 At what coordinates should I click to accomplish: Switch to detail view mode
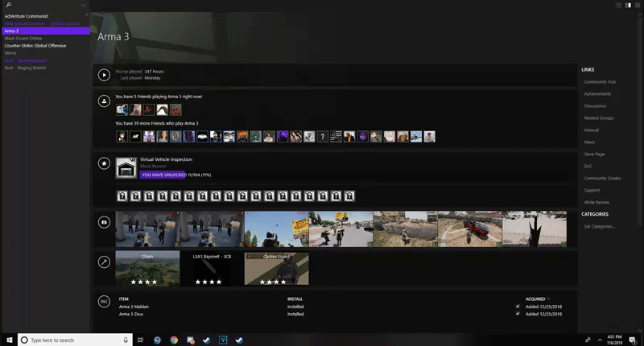628,6
